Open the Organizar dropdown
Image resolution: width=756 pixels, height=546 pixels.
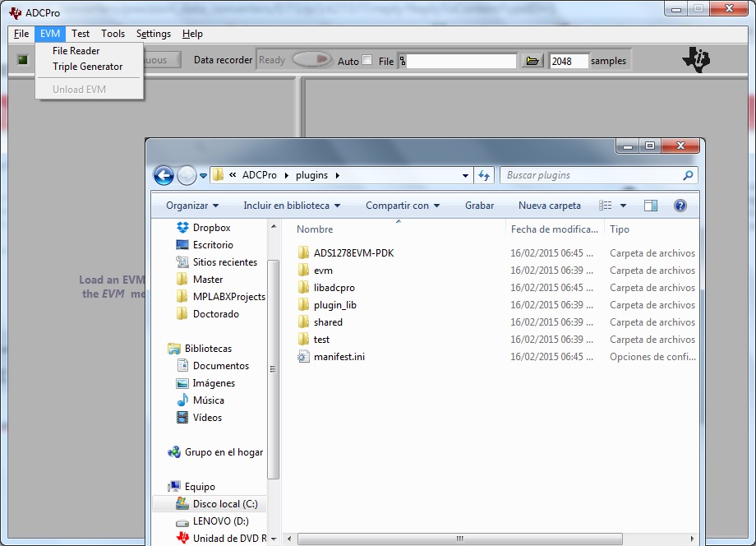tap(192, 206)
